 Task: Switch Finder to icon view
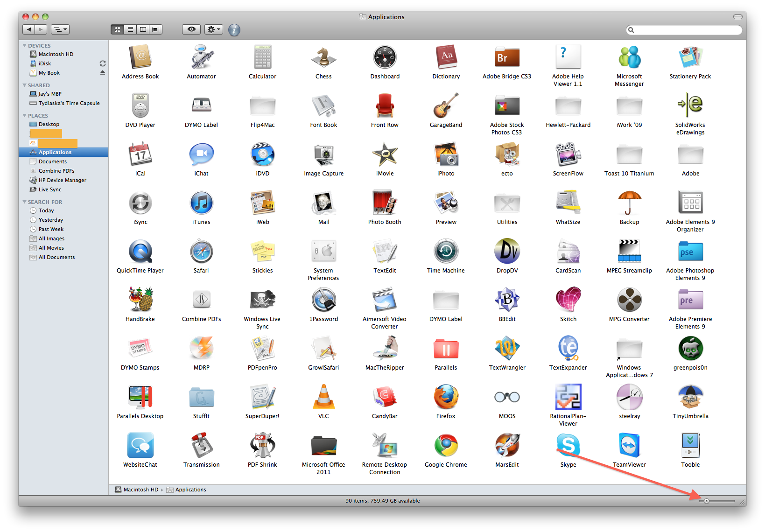pos(117,29)
